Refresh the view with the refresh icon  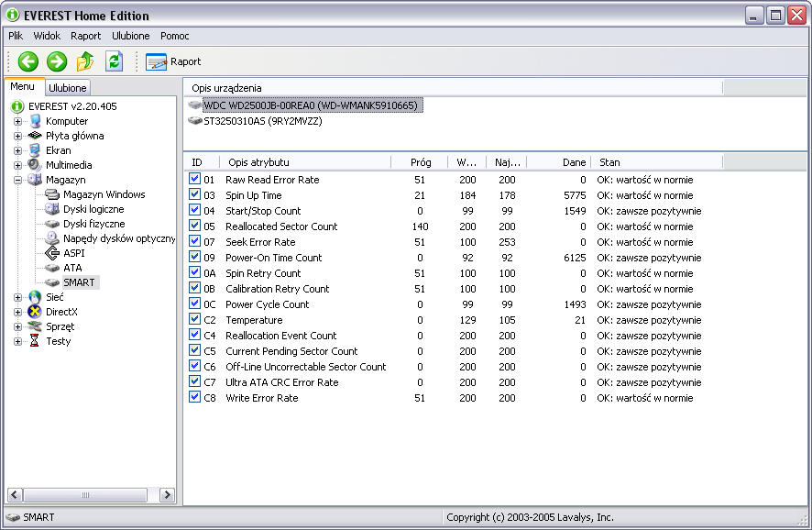pos(114,61)
